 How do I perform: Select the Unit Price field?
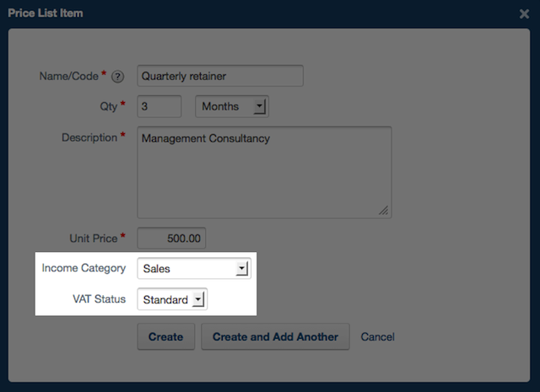coord(171,239)
